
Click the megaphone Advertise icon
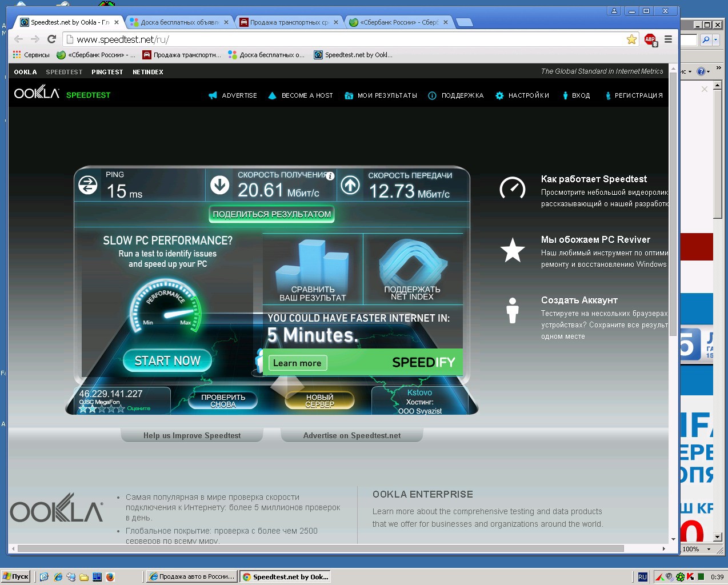[213, 95]
